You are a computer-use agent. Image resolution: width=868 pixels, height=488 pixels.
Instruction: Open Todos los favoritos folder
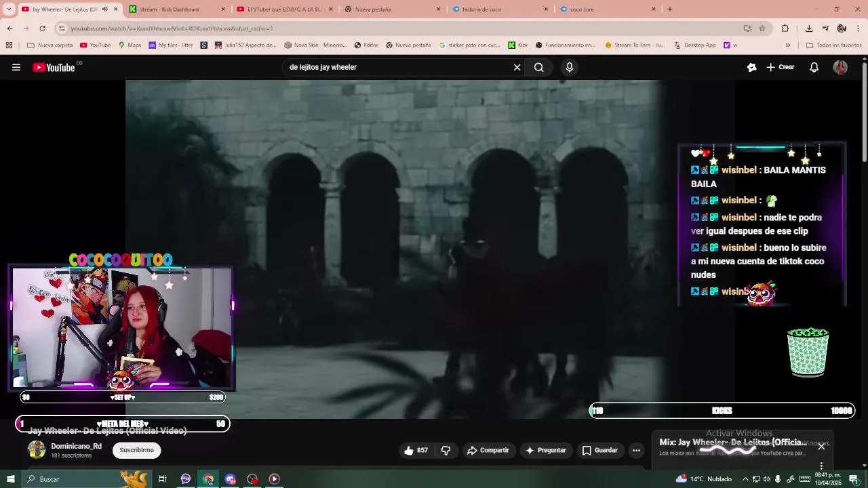[833, 45]
